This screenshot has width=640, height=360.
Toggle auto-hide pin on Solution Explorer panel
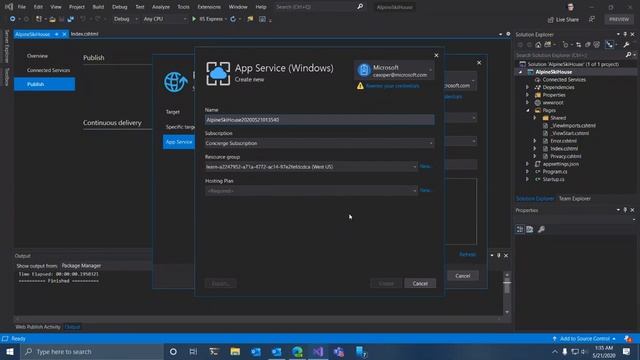coord(625,34)
